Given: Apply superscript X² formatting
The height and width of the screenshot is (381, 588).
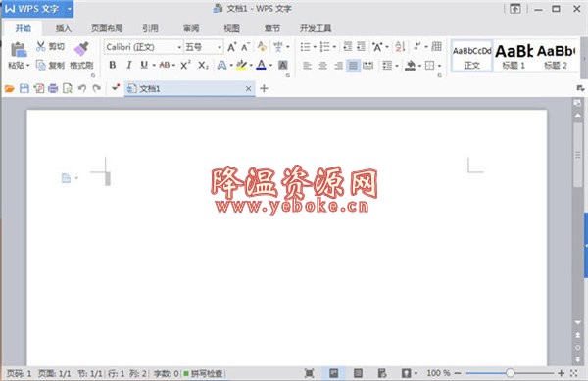Looking at the screenshot, I should pos(185,66).
